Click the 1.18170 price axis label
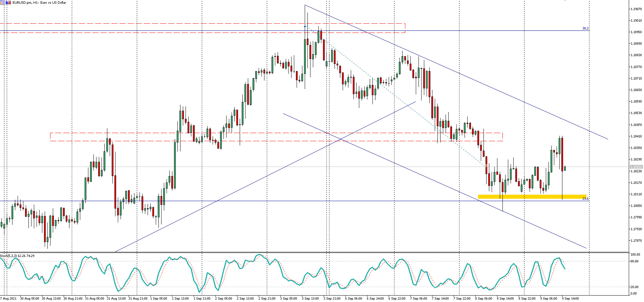 tap(636, 182)
